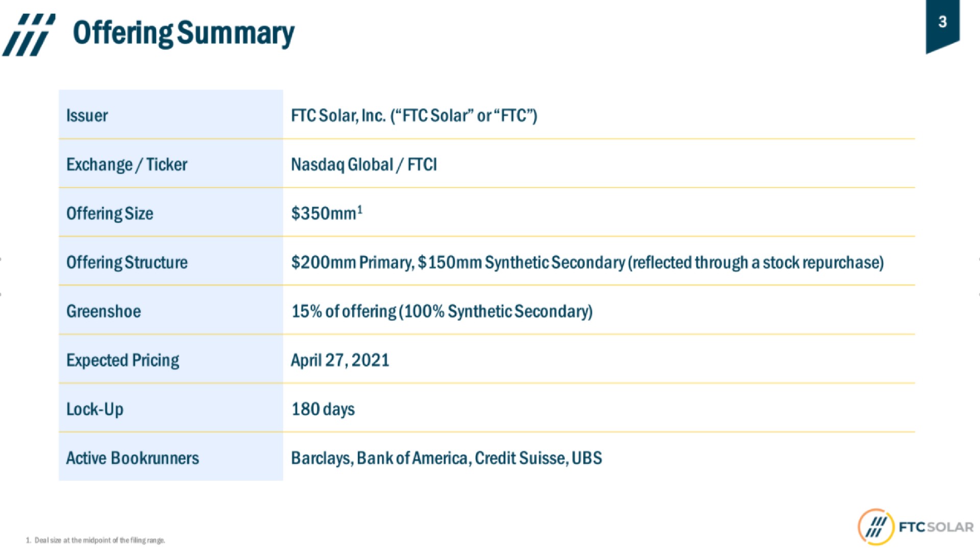
Task: Select the Active Bookrunners banks list
Action: 446,458
